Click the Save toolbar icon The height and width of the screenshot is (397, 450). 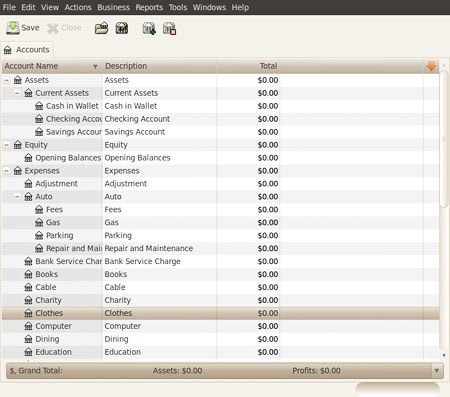pyautogui.click(x=13, y=28)
